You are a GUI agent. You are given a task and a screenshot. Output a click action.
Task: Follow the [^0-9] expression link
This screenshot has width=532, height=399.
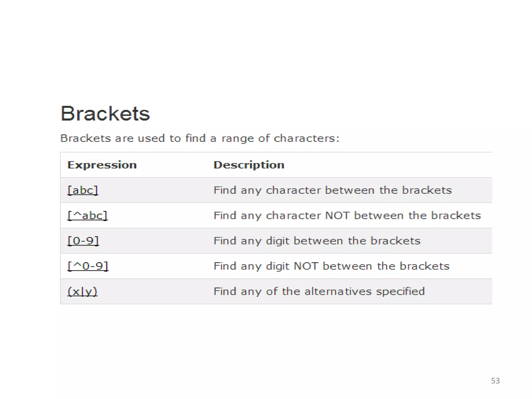(x=88, y=266)
